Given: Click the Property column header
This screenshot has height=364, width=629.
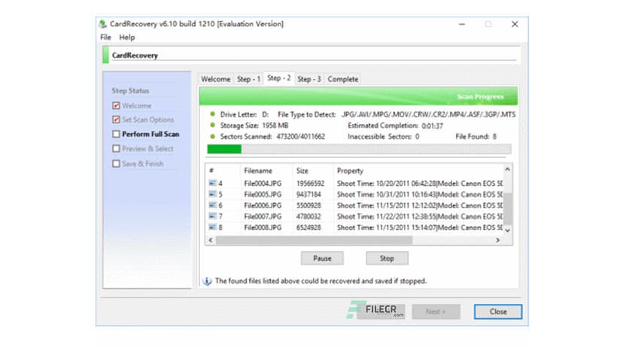Looking at the screenshot, I should [350, 171].
